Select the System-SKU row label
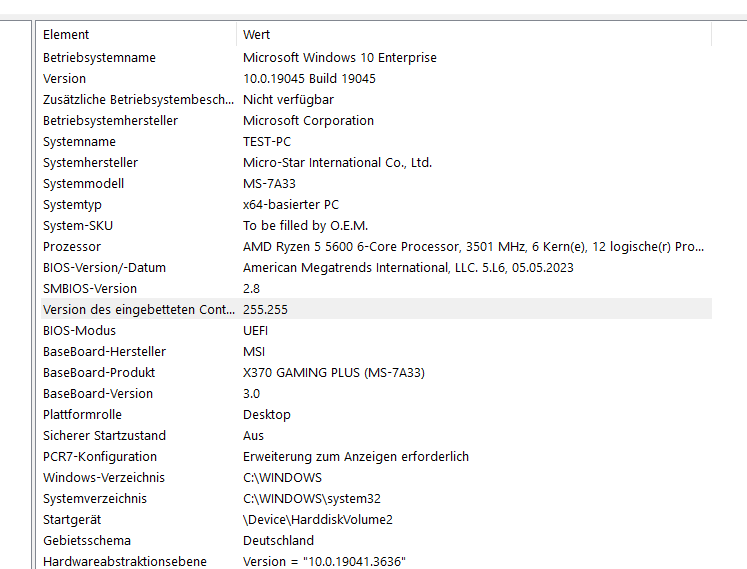 coord(78,225)
